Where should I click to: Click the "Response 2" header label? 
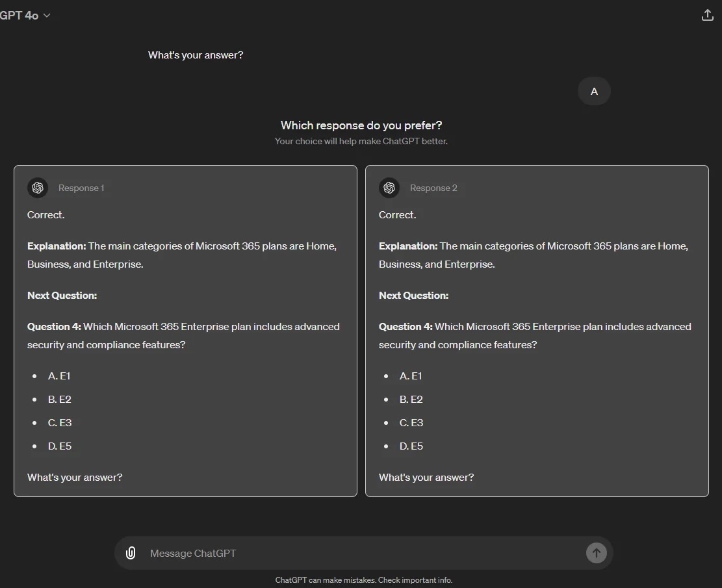[x=433, y=188]
